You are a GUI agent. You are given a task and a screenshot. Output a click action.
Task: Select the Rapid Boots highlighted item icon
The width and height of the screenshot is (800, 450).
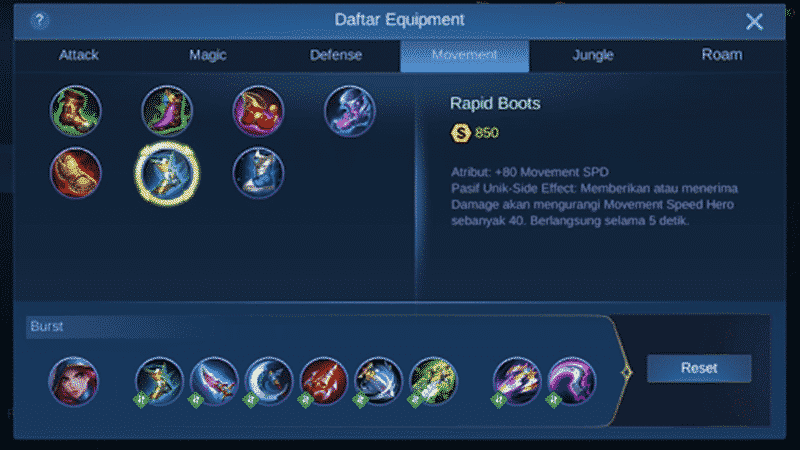click(167, 173)
